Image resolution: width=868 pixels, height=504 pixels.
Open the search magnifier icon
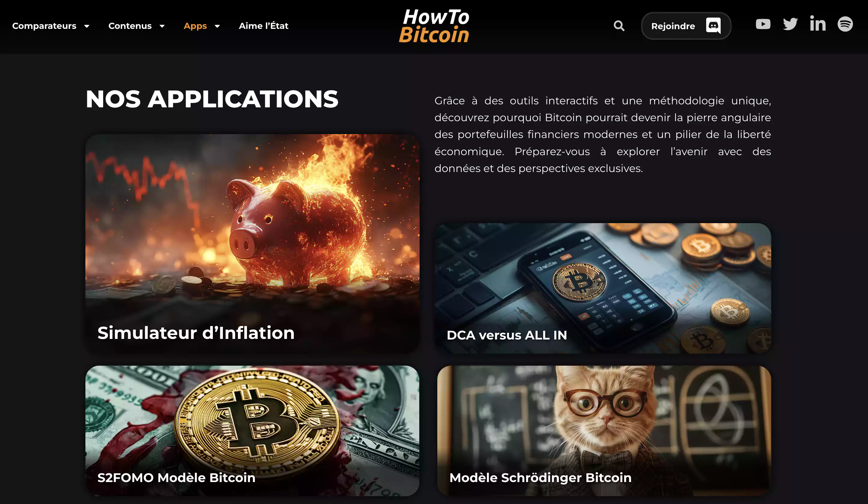pyautogui.click(x=619, y=26)
